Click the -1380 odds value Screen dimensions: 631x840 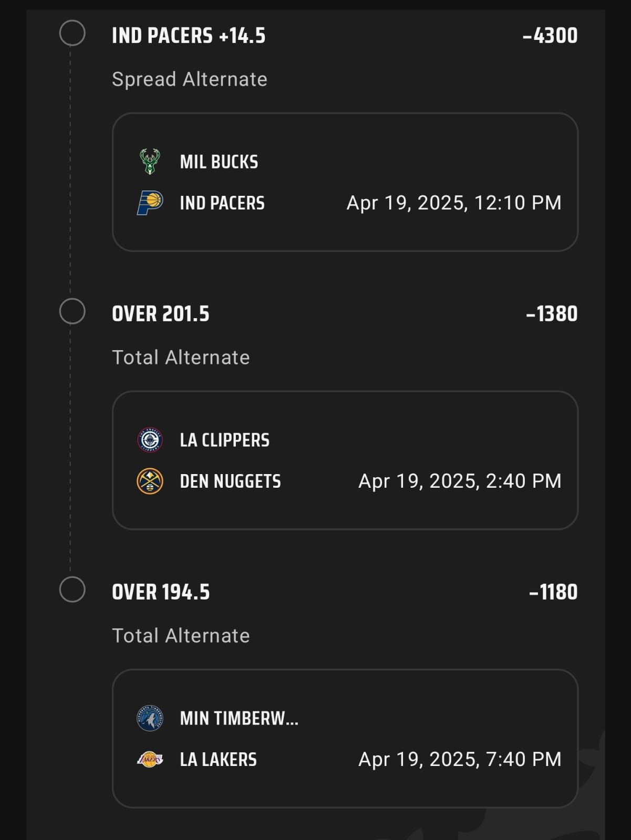[x=552, y=314]
